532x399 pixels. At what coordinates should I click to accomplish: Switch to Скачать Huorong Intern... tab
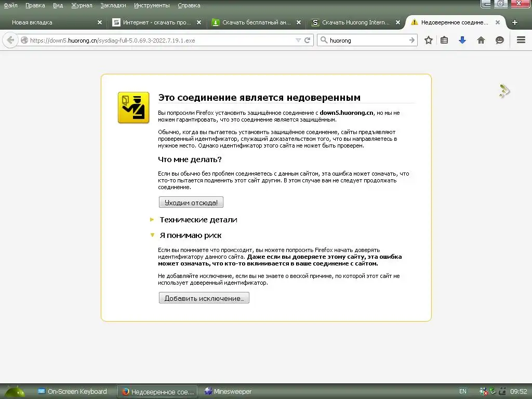(355, 22)
